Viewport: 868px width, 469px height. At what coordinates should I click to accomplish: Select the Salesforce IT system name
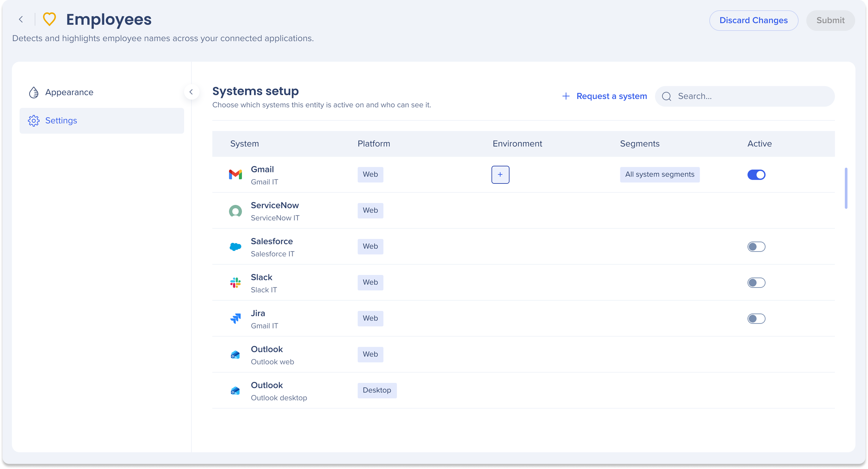point(272,254)
